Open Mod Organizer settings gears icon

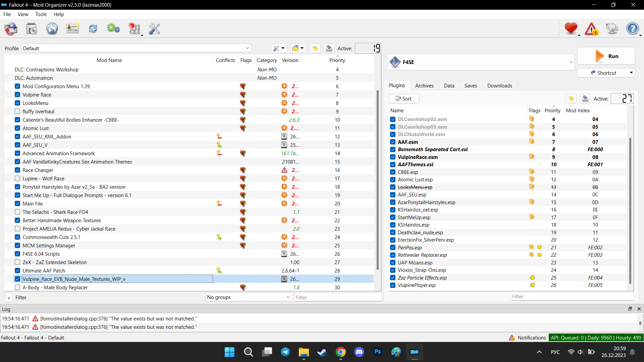coord(113,28)
